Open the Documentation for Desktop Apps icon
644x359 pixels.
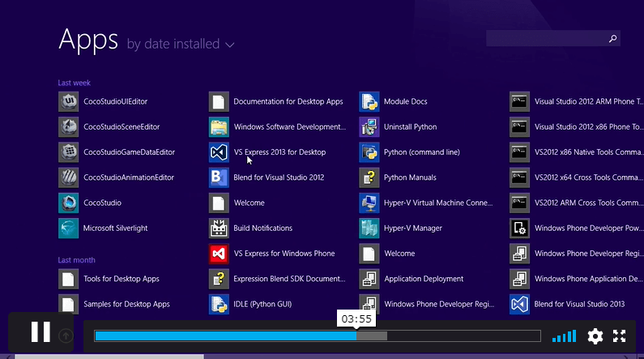(x=219, y=101)
